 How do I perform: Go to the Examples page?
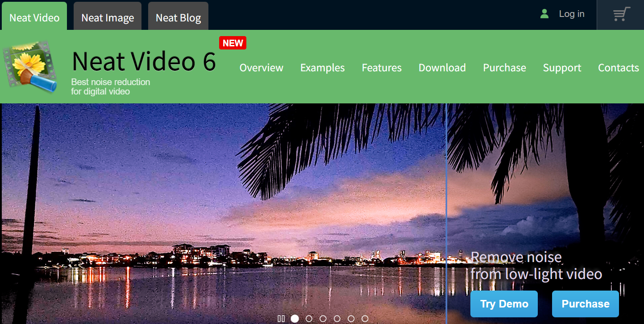pyautogui.click(x=323, y=68)
